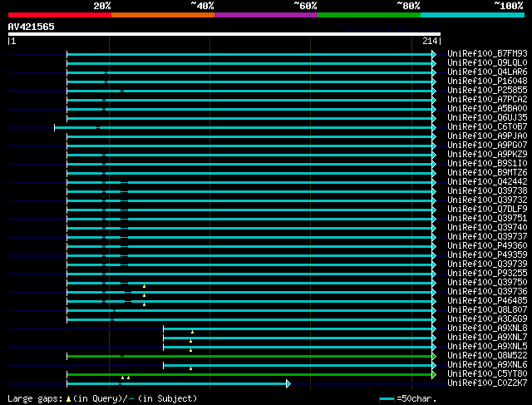Click the UniRef100_Q39751 label
The image size is (532, 405).
487,219
